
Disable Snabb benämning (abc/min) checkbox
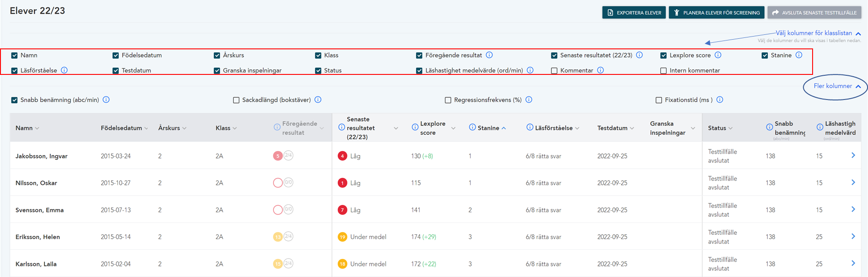15,100
